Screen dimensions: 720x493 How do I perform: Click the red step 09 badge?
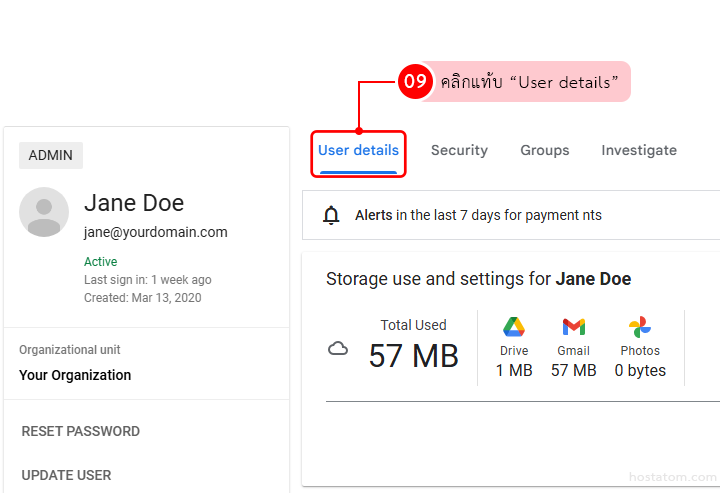(415, 81)
